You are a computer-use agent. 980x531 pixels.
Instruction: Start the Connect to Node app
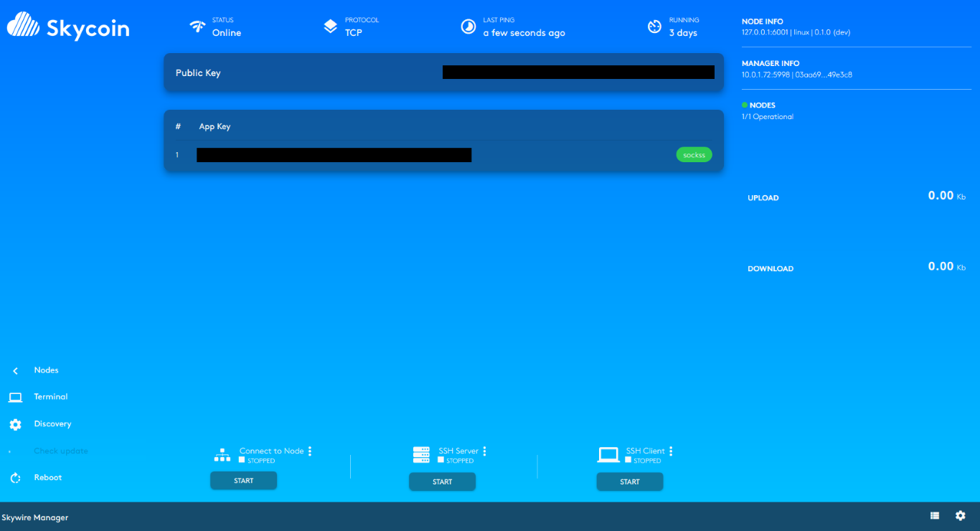[243, 481]
